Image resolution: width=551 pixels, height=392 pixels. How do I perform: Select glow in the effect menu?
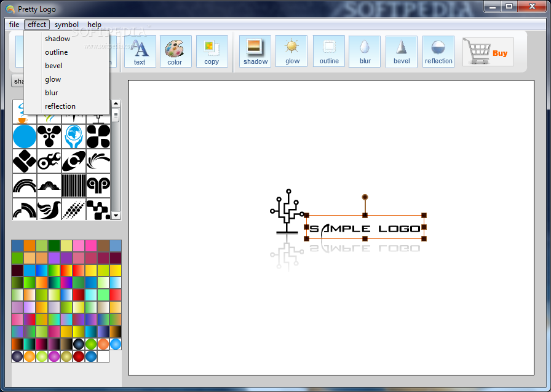point(66,79)
